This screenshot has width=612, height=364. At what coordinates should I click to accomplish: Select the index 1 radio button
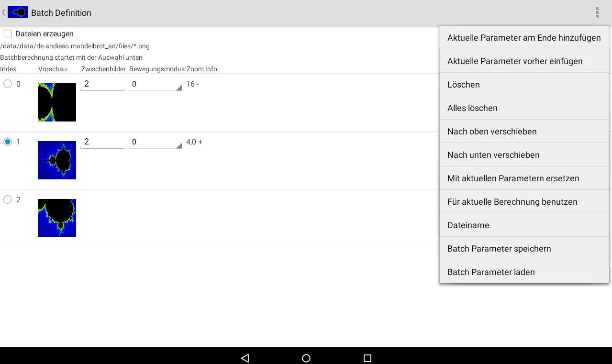[x=8, y=142]
